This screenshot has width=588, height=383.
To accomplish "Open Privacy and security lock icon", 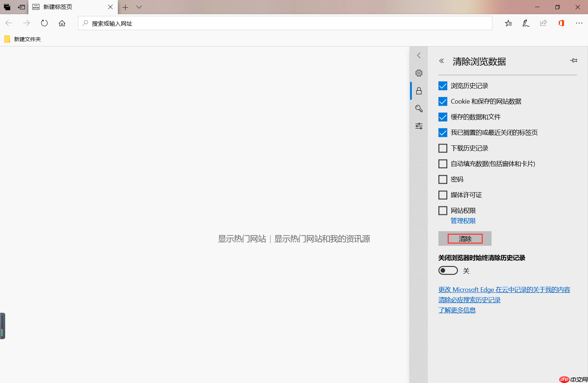I will coord(419,91).
